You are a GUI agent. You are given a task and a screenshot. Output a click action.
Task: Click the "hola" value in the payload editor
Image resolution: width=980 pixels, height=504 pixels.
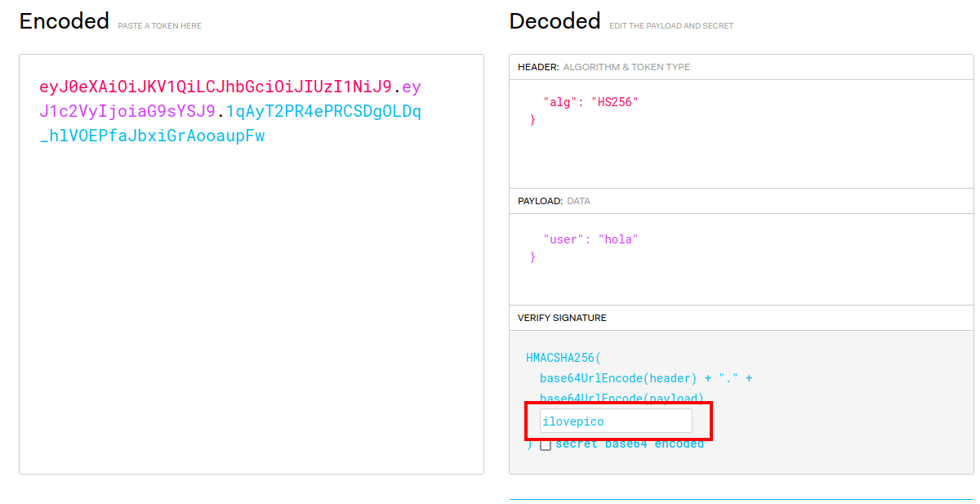click(x=617, y=239)
